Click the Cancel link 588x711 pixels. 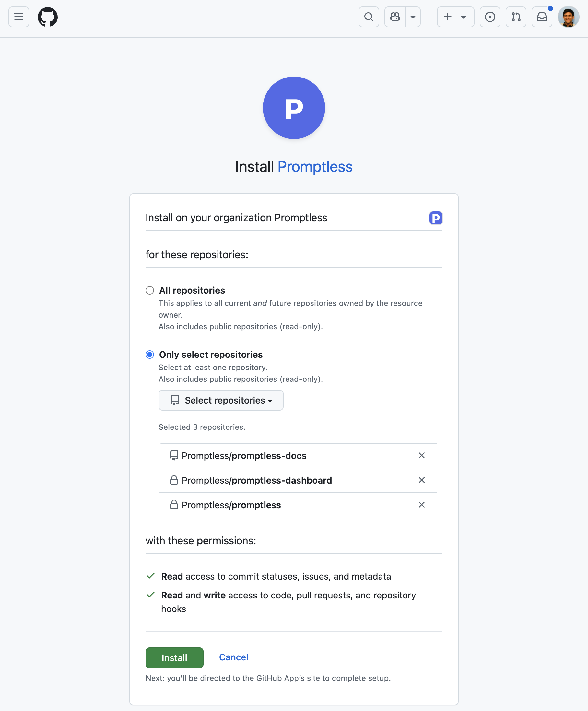(x=233, y=657)
